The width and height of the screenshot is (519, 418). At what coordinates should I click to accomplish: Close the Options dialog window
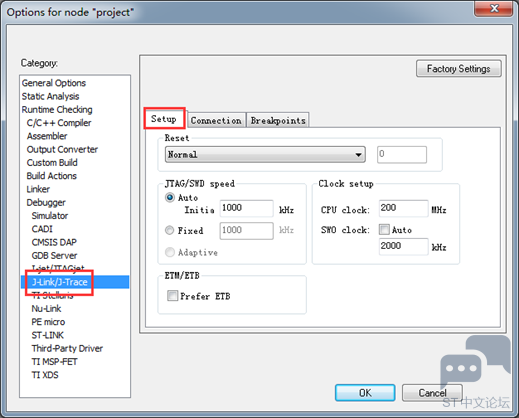tap(494, 8)
